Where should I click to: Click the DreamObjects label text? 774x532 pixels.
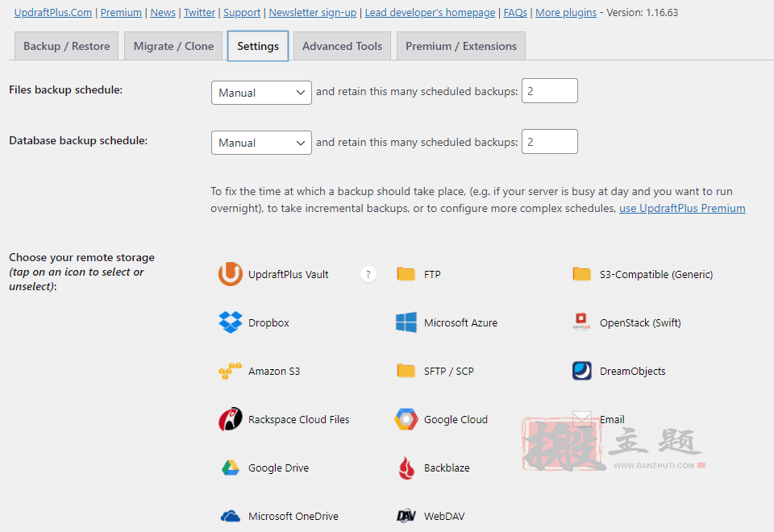pyautogui.click(x=632, y=371)
